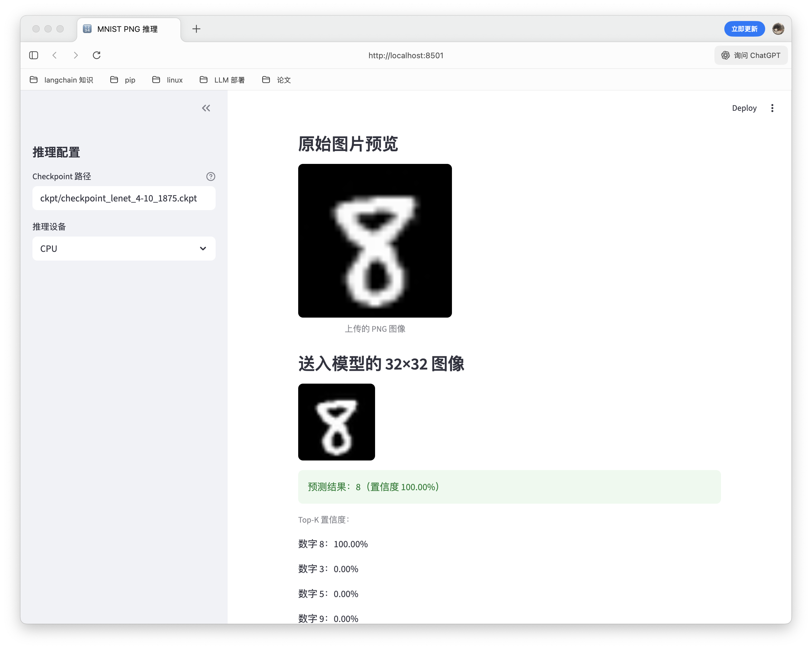Click the Checkpoint path input field
The height and width of the screenshot is (649, 812).
[124, 198]
